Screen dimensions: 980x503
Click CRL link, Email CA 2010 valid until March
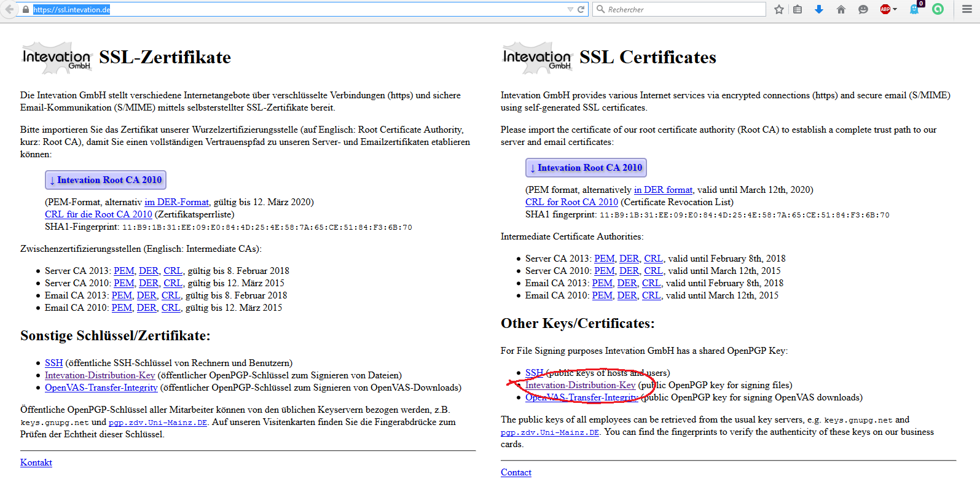point(651,295)
